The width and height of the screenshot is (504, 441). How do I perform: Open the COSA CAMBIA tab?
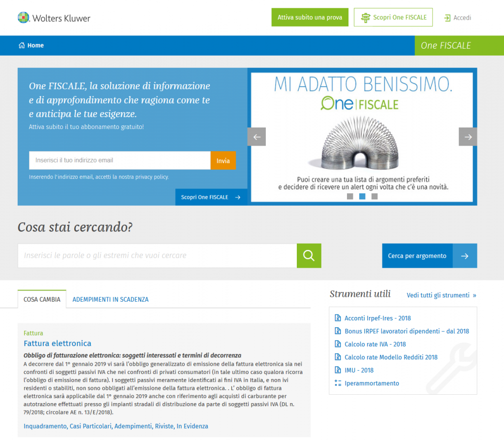[x=42, y=299]
